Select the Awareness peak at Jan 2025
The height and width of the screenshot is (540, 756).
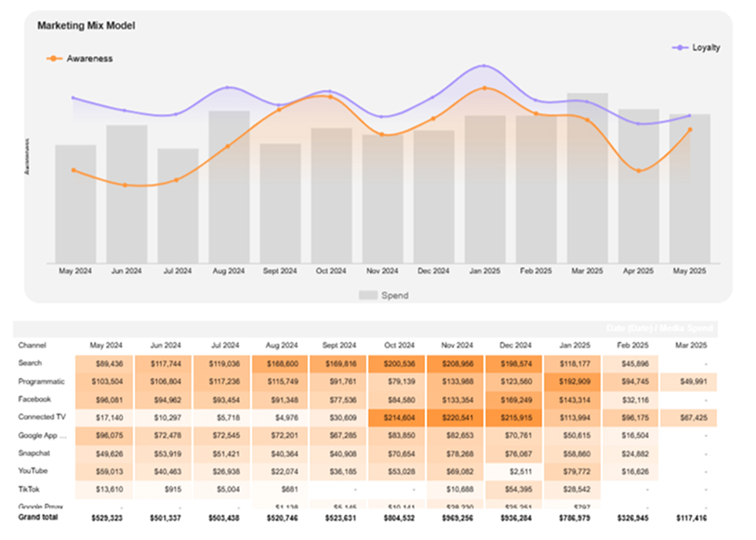point(484,86)
